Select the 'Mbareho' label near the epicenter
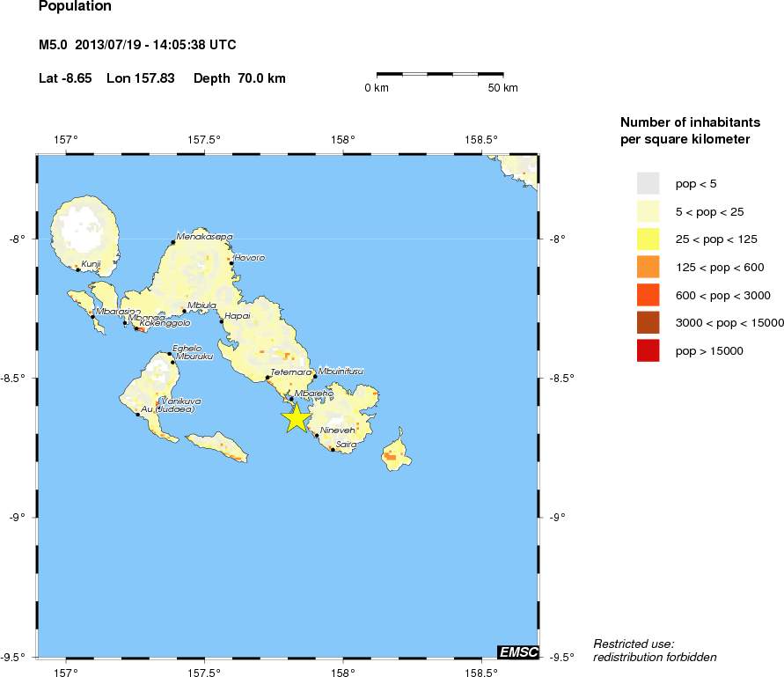Image resolution: width=784 pixels, height=677 pixels. coord(313,394)
